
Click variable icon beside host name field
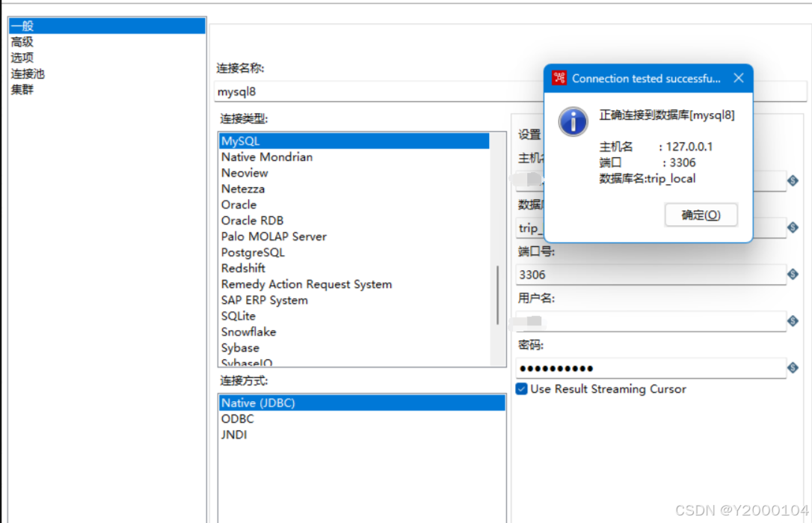pyautogui.click(x=793, y=180)
